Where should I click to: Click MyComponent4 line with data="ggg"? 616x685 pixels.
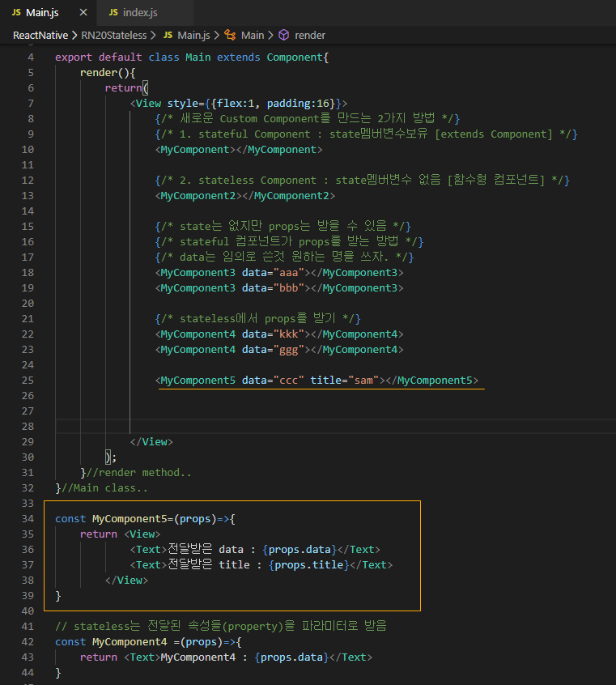(x=279, y=350)
